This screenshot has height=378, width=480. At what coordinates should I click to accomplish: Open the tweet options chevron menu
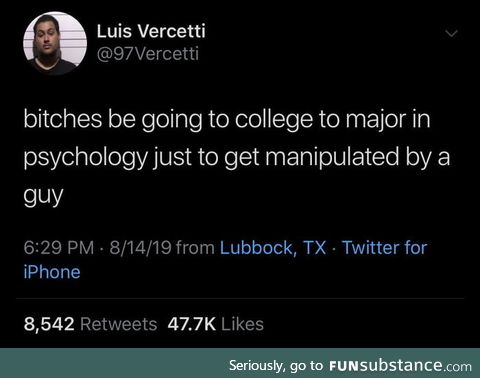tap(452, 34)
